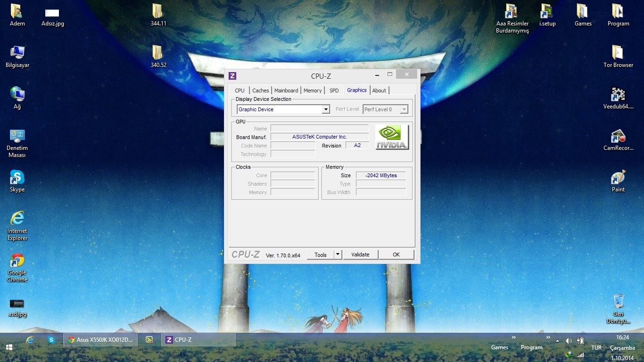Launch Paint from the desktop
The height and width of the screenshot is (362, 644).
tap(618, 181)
